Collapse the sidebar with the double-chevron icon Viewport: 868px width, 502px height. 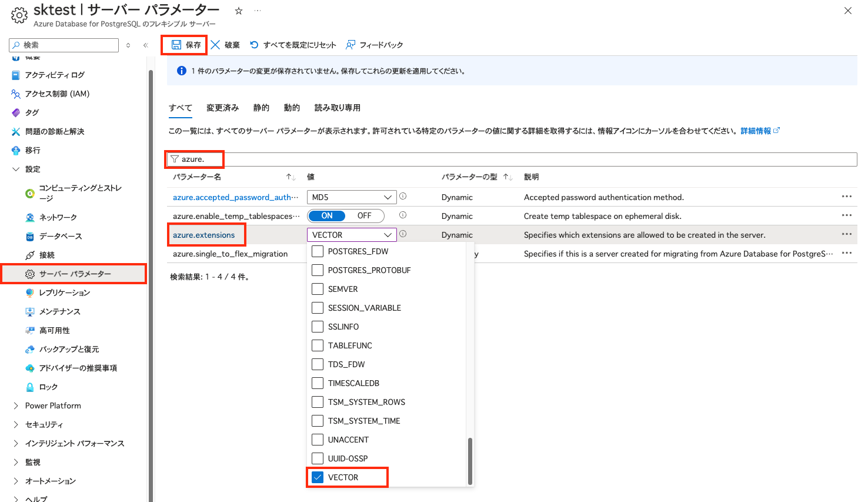(145, 44)
